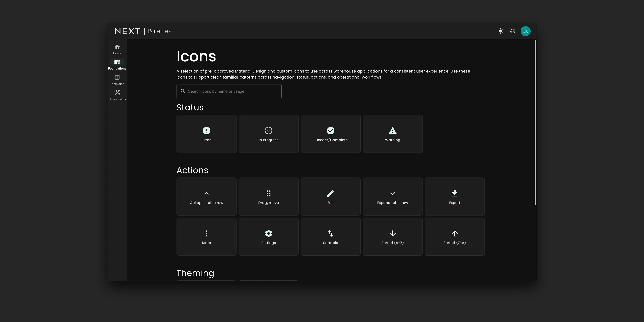644x322 pixels.
Task: Open the Success/Complete icon card
Action: coord(330,134)
